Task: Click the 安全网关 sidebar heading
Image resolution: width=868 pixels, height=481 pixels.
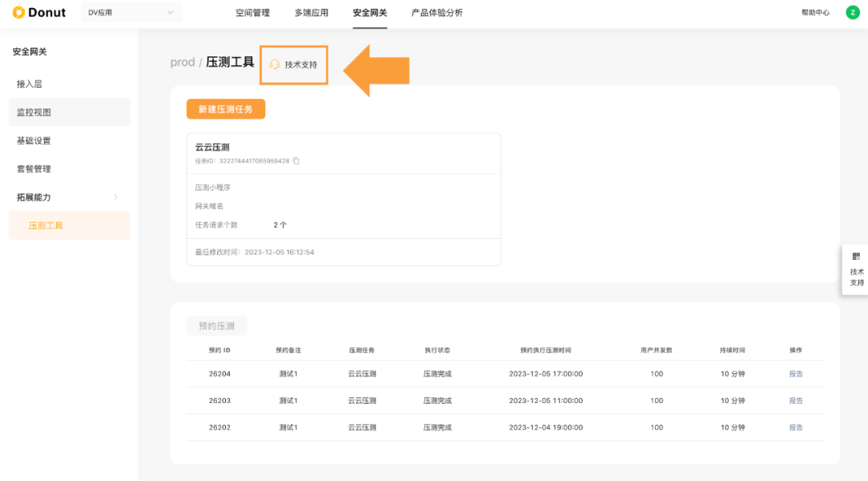Action: coord(30,51)
